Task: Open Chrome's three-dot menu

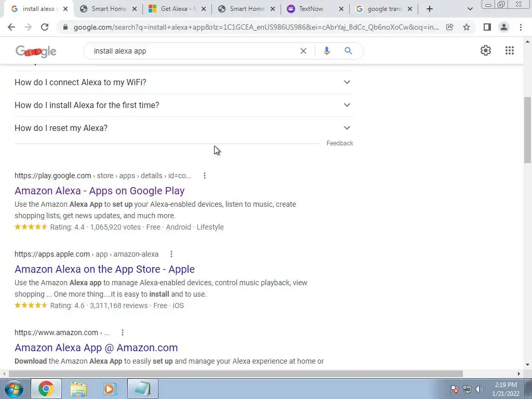Action: [x=521, y=27]
